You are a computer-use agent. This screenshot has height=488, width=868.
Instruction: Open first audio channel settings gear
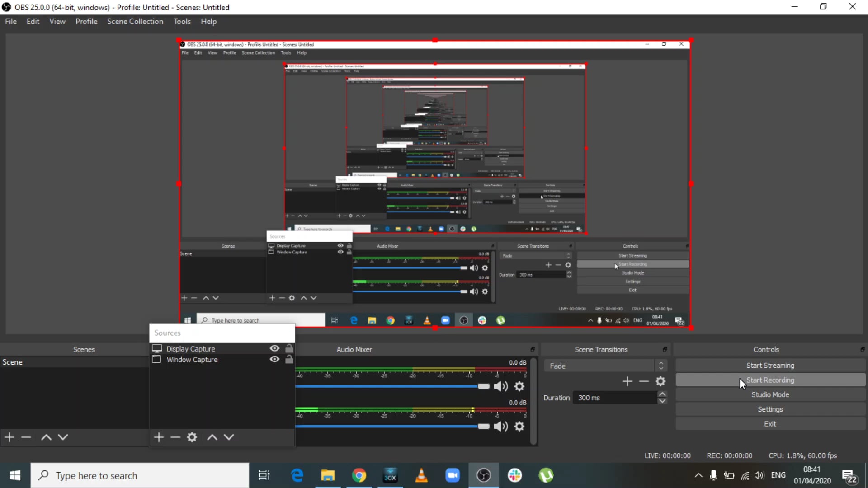click(x=519, y=386)
